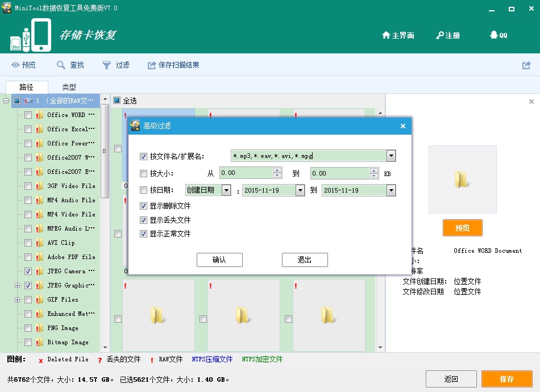Image resolution: width=540 pixels, height=392 pixels.
Task: Open the Filter (过滤) funnel icon
Action: (106, 65)
